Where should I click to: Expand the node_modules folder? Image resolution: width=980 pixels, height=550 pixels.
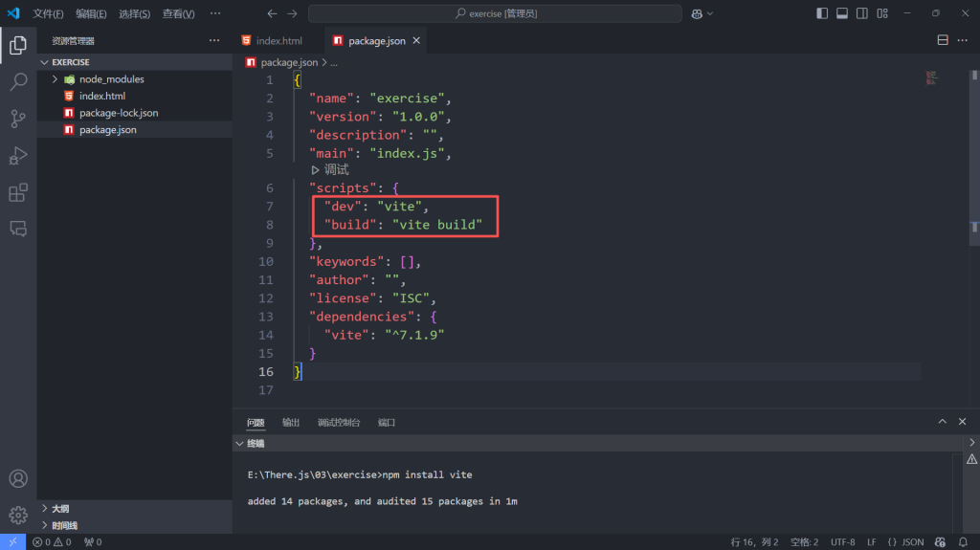[56, 79]
